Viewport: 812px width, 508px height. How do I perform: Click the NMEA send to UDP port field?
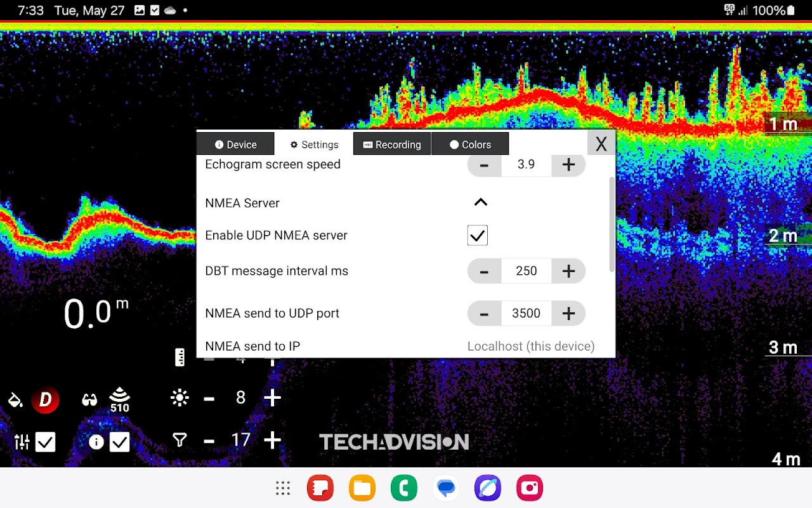(x=526, y=314)
